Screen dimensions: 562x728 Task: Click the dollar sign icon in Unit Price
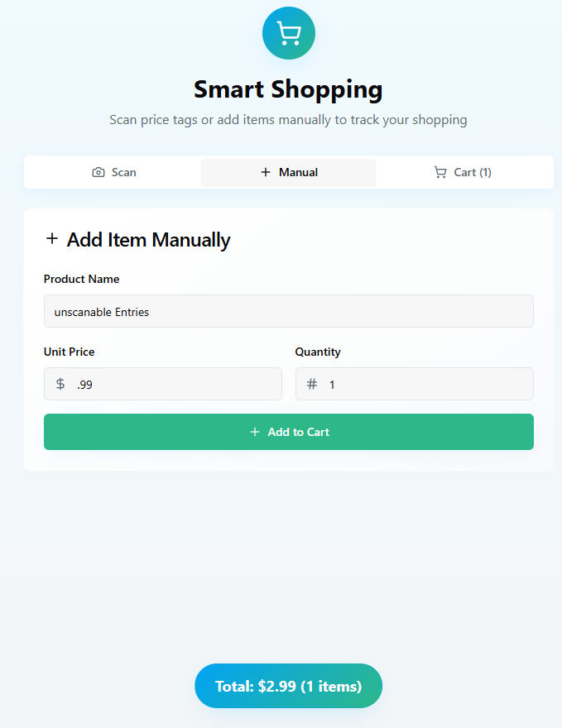point(60,384)
